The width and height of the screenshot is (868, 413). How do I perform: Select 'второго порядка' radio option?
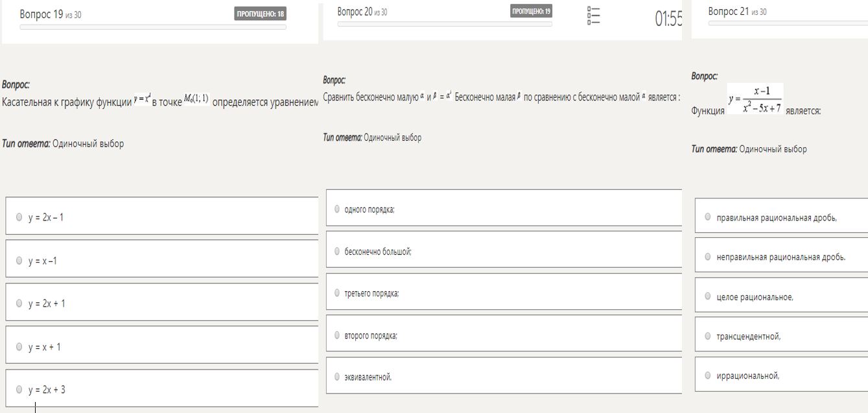tap(337, 335)
